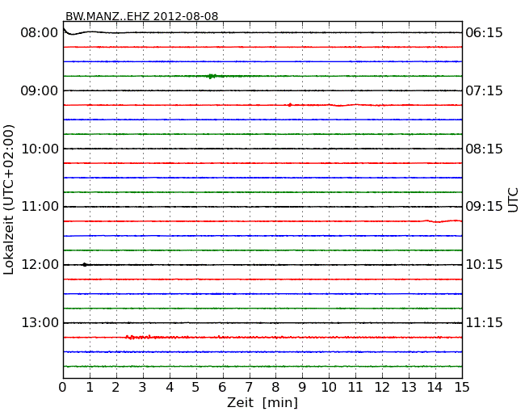
Task: Click the red trace spike near minute 8.5
Action: point(290,105)
